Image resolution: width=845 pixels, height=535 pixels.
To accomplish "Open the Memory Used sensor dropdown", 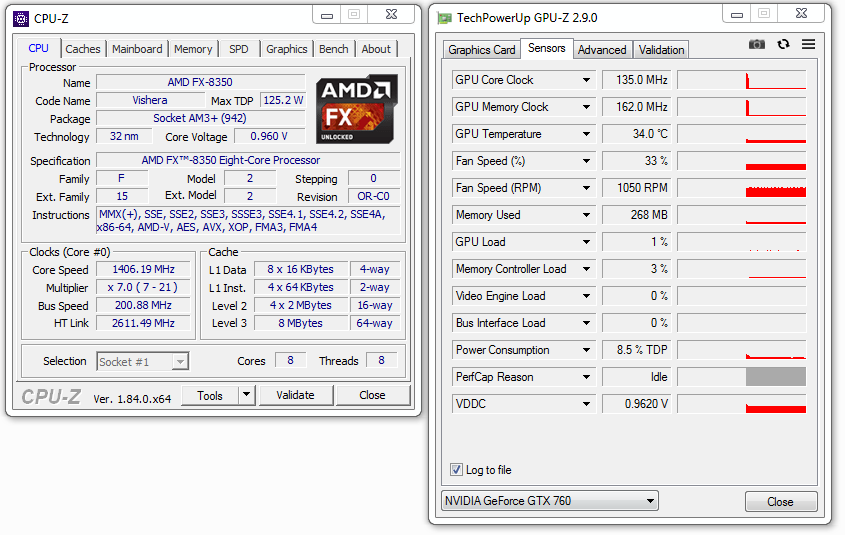I will point(586,215).
